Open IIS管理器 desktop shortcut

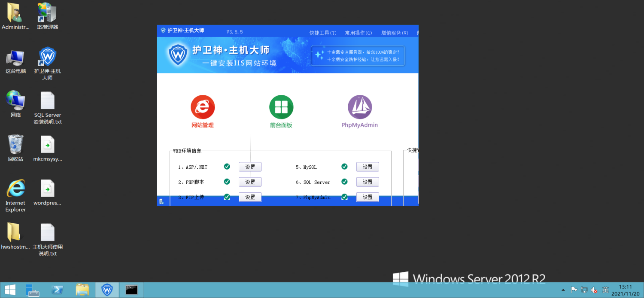(48, 17)
